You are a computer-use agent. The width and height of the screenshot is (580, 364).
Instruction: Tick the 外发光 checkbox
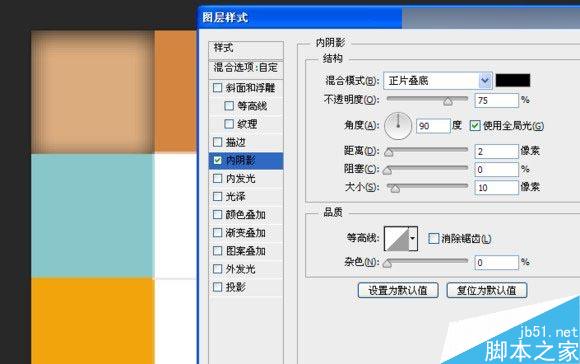click(218, 269)
